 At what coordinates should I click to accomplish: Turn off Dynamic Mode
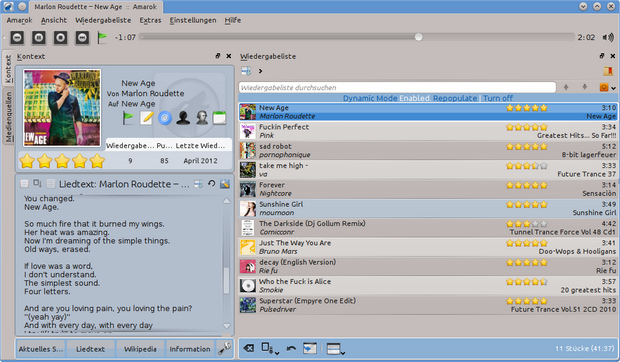(x=498, y=98)
